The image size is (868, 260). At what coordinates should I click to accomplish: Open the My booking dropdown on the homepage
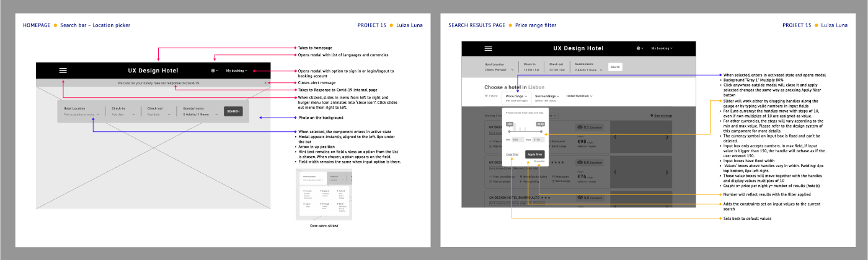pos(237,71)
